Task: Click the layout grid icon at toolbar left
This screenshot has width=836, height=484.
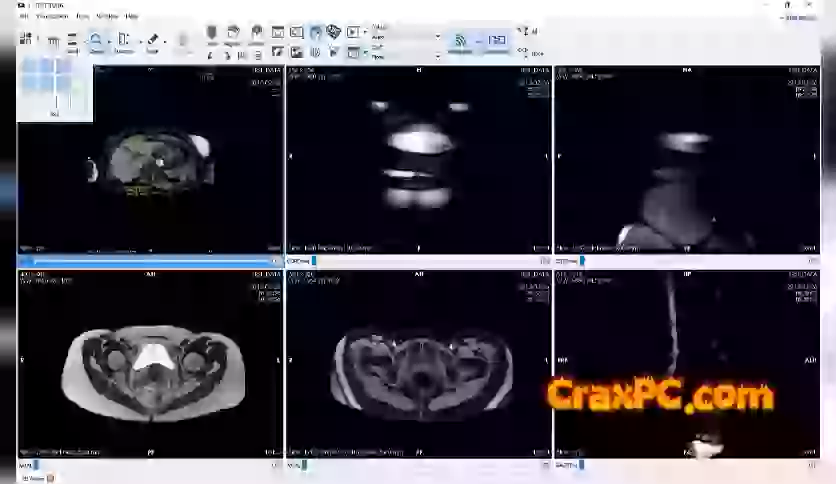Action: [x=26, y=40]
